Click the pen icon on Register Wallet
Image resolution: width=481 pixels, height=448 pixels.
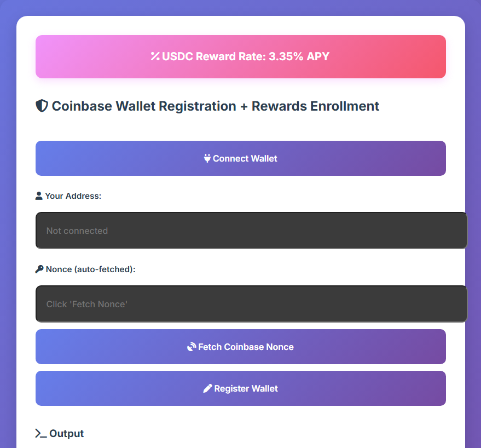tap(208, 388)
